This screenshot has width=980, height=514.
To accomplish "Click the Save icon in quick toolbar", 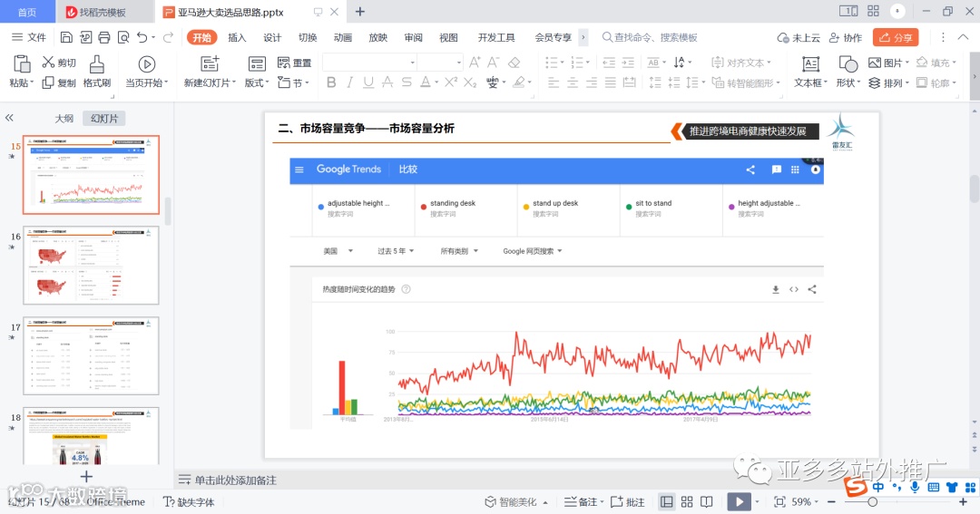I will pos(66,37).
